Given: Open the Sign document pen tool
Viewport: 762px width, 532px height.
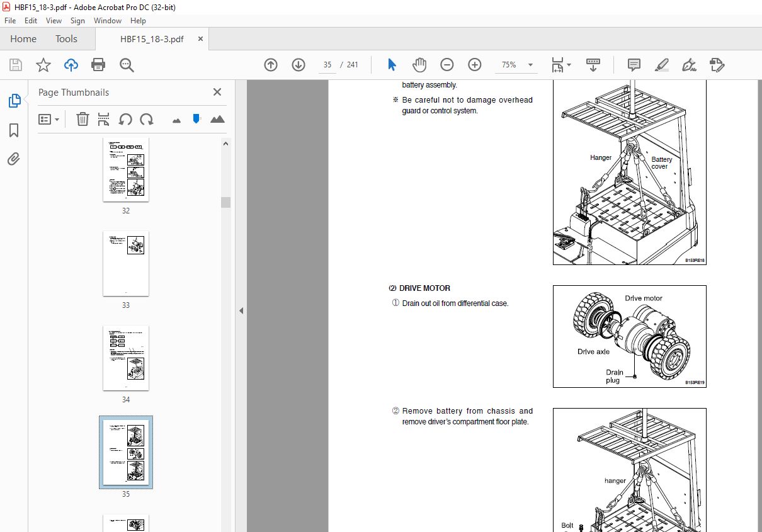Looking at the screenshot, I should point(689,65).
